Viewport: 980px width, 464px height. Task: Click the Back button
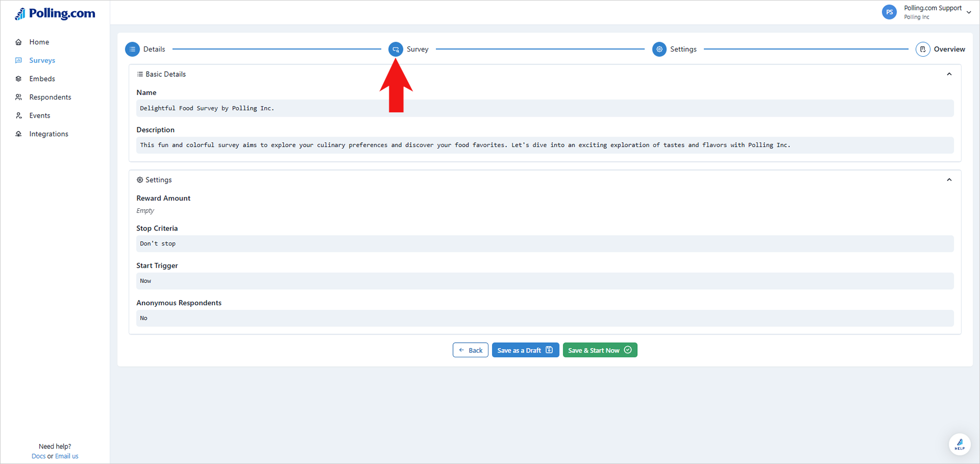(x=470, y=350)
